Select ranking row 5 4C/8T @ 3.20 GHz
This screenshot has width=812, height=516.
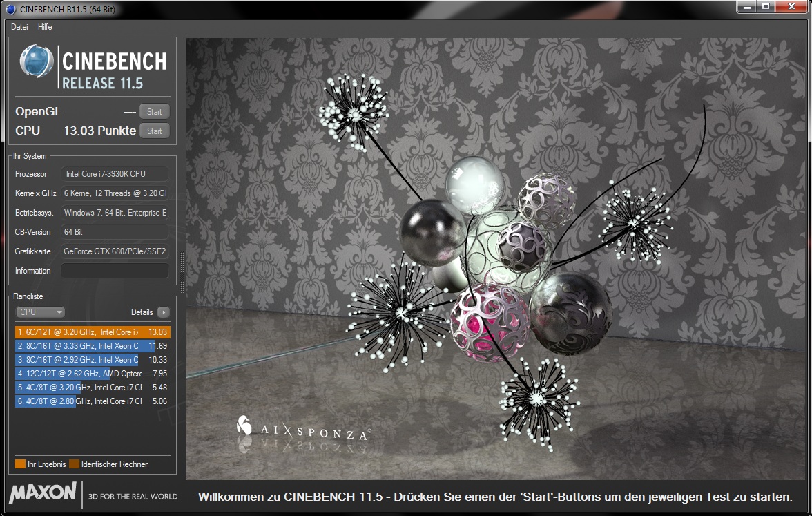tap(93, 387)
